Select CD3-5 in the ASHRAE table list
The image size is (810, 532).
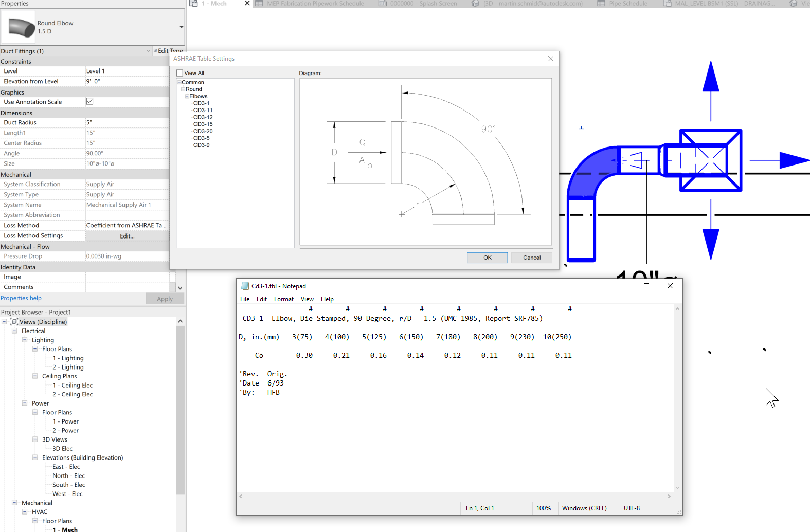(201, 138)
